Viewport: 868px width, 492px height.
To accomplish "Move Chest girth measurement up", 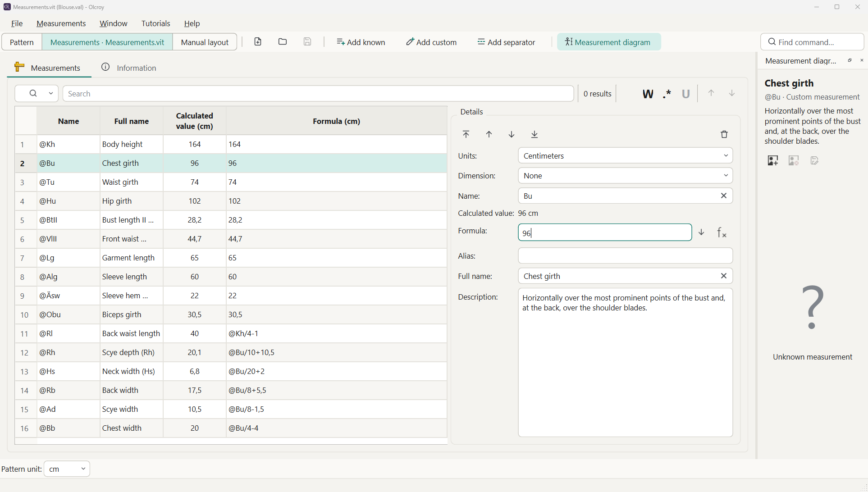I will tap(489, 134).
